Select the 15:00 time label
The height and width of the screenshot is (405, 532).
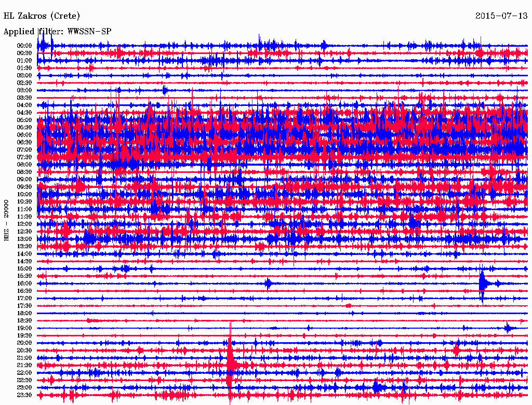click(x=24, y=268)
